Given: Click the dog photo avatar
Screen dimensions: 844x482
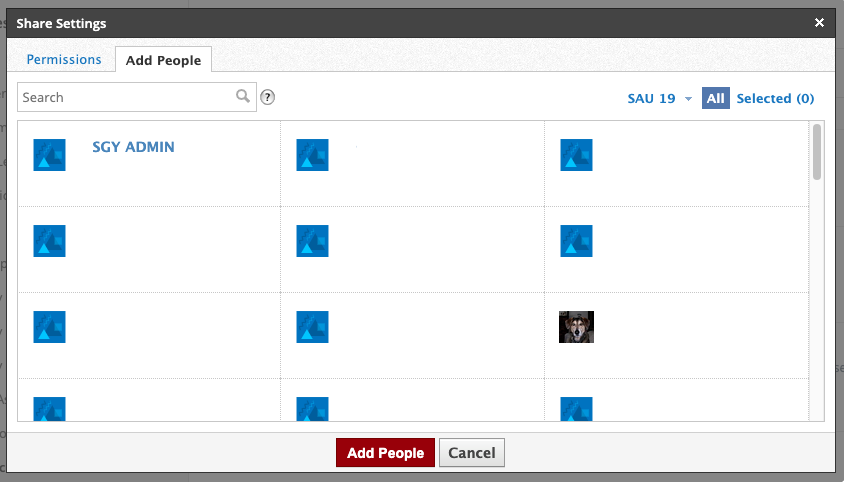Looking at the screenshot, I should pos(576,327).
